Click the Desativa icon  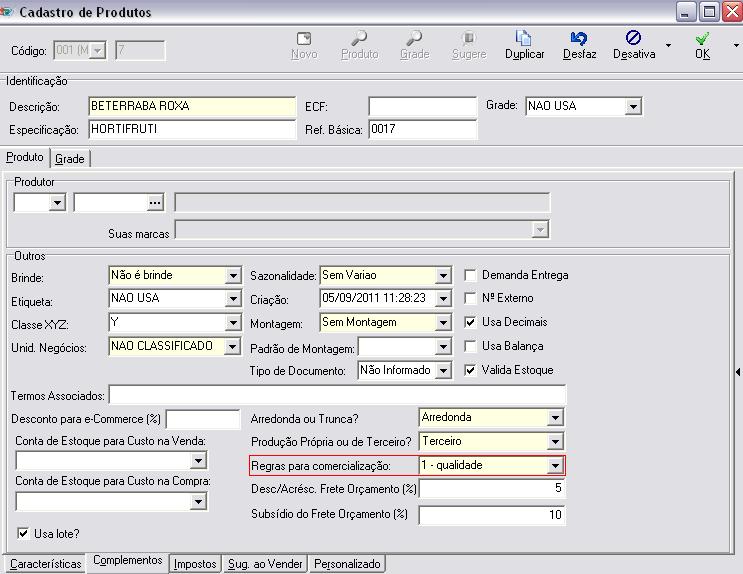click(x=633, y=39)
